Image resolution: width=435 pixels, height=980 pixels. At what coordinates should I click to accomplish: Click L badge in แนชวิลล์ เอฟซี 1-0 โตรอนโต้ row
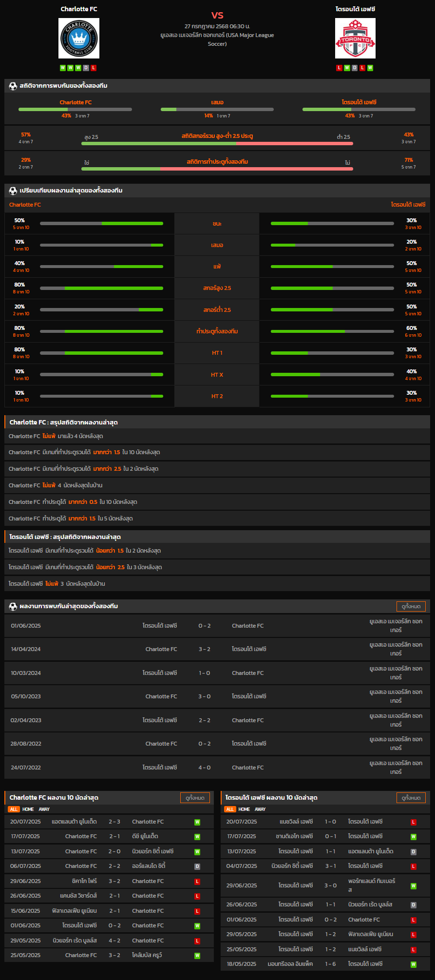pos(414,822)
